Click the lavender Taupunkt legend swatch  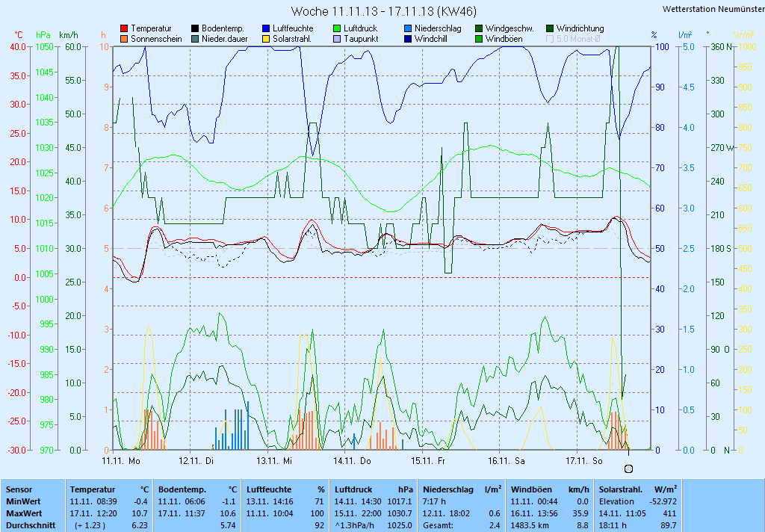[x=337, y=39]
